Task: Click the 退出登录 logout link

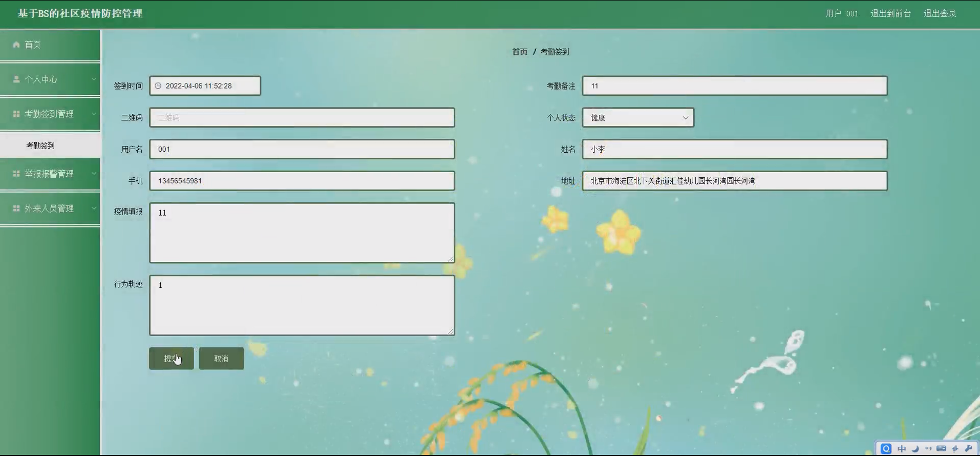Action: pyautogui.click(x=940, y=13)
